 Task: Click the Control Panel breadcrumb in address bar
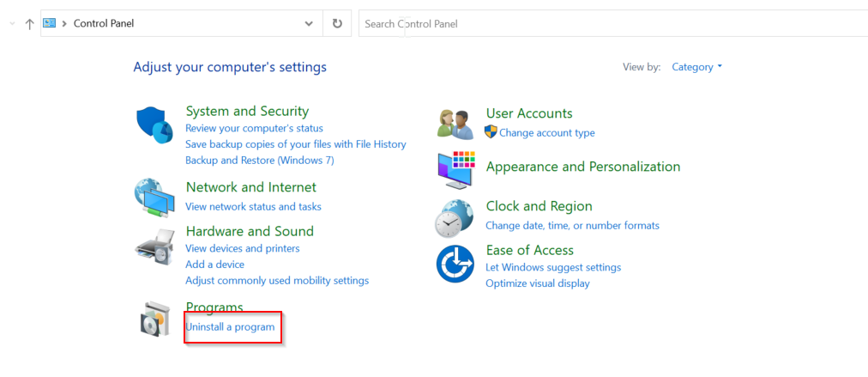[x=104, y=24]
